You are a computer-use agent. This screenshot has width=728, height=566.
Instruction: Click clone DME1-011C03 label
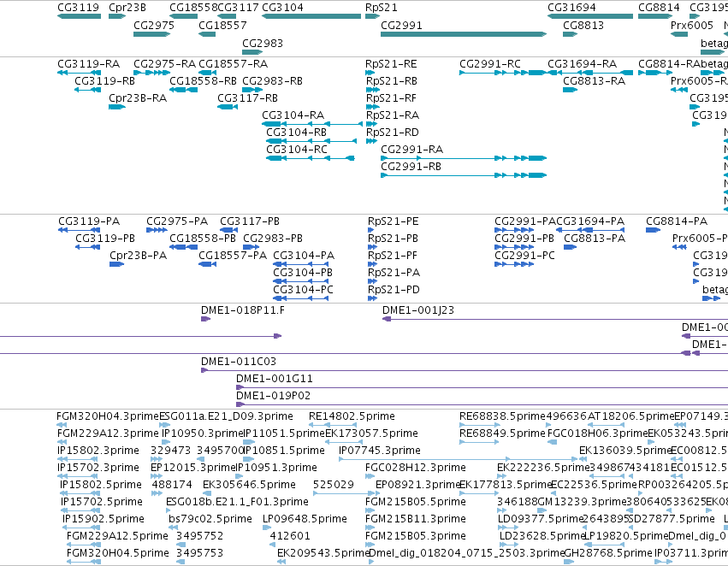[x=239, y=362]
